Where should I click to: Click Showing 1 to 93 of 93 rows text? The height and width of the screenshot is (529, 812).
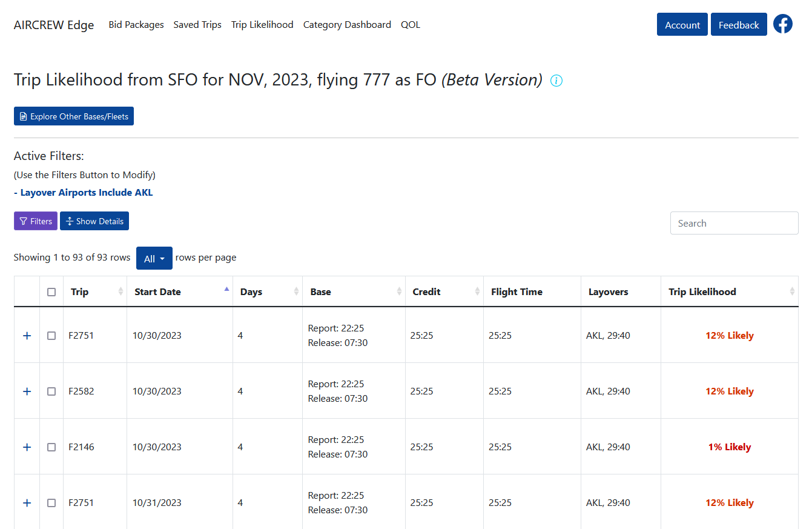coord(72,258)
